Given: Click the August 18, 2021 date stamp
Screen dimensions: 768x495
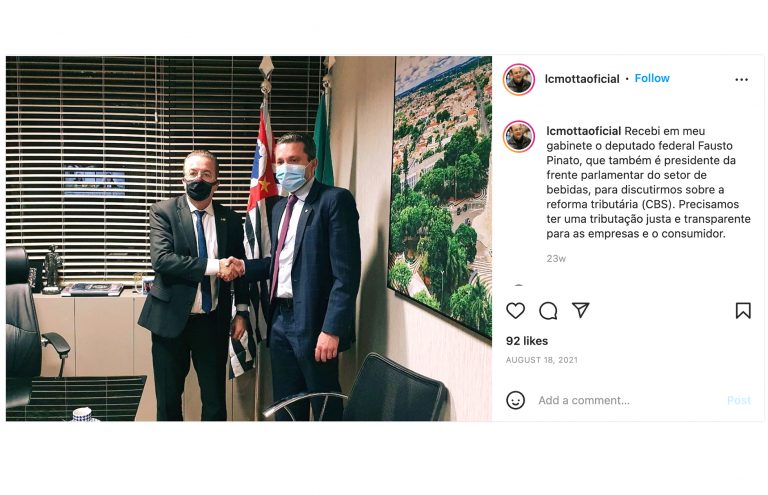Looking at the screenshot, I should pos(542,360).
